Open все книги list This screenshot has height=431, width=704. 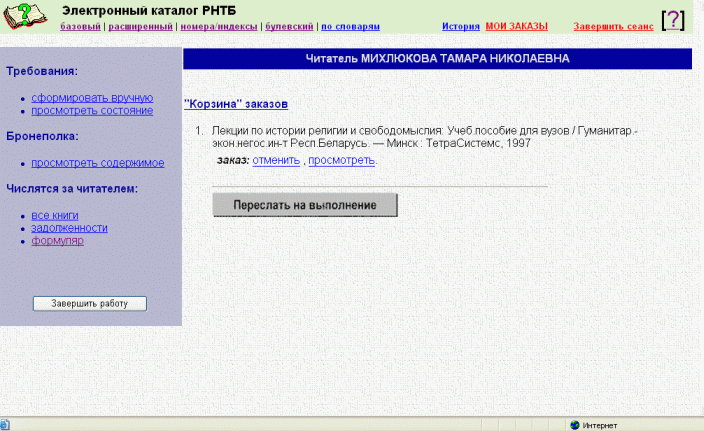coord(54,215)
